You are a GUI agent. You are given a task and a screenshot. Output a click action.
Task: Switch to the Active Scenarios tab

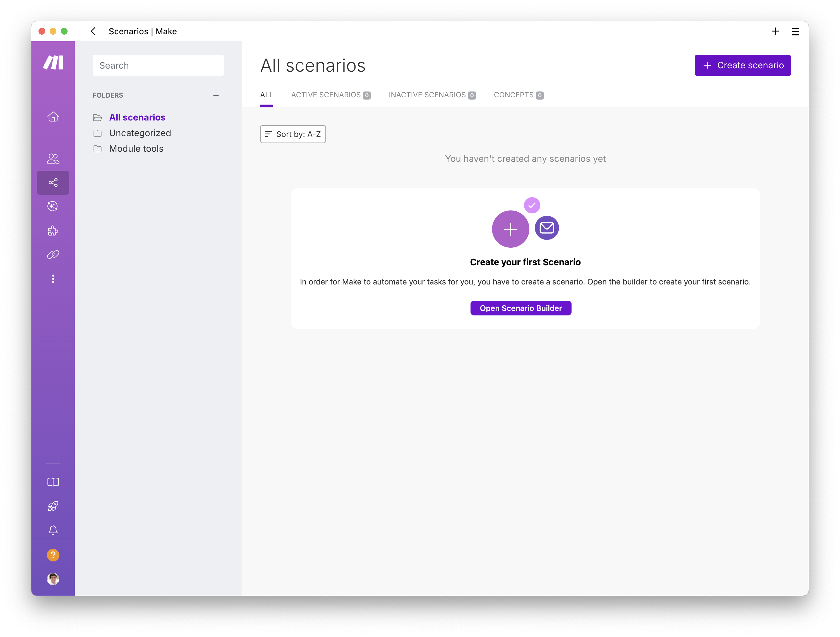(331, 95)
